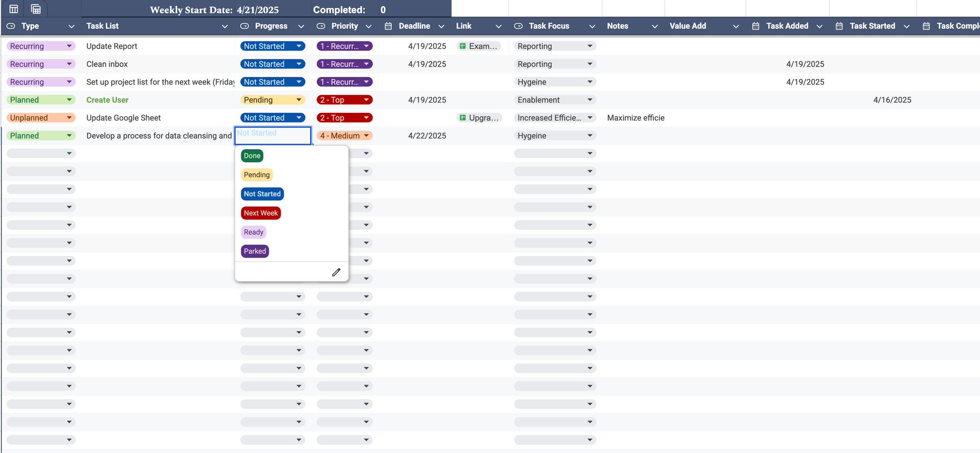Click the pencil edit icon in dropdown
This screenshot has height=453, width=980.
coord(336,272)
